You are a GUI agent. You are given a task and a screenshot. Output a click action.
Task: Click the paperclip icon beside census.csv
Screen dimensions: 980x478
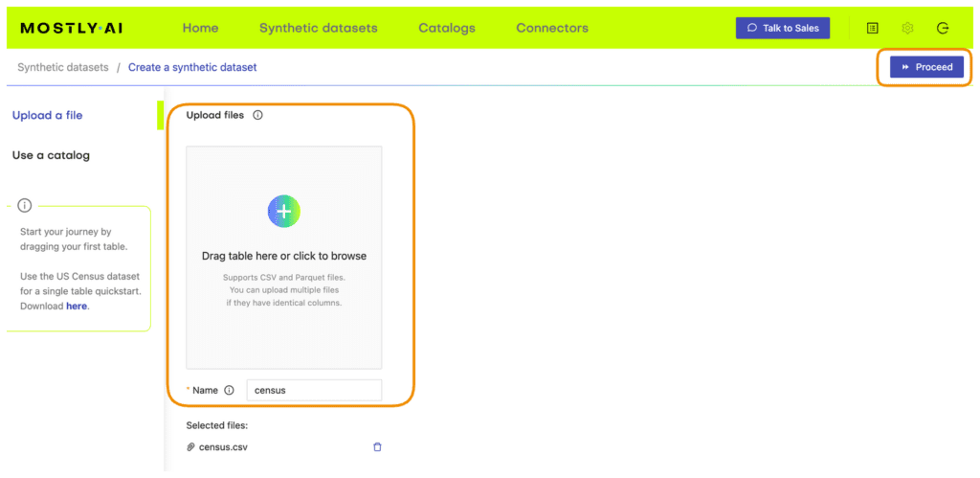pyautogui.click(x=191, y=447)
